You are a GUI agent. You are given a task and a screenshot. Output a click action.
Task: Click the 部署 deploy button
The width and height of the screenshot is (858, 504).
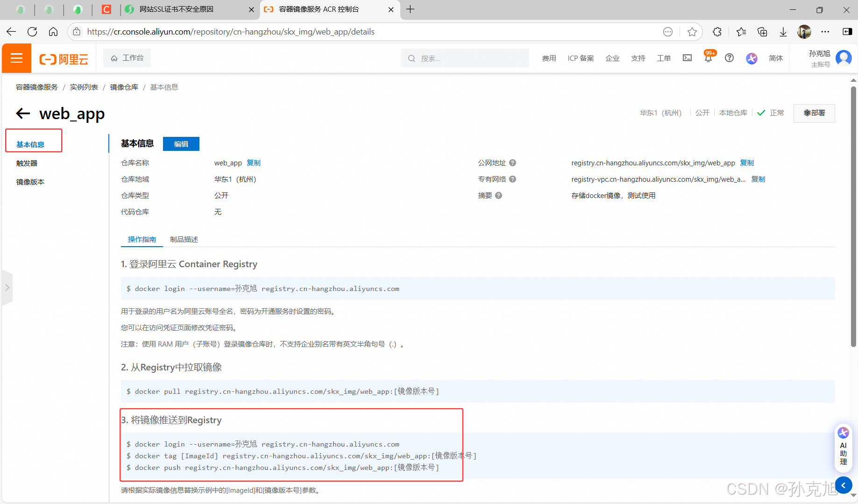tap(814, 113)
